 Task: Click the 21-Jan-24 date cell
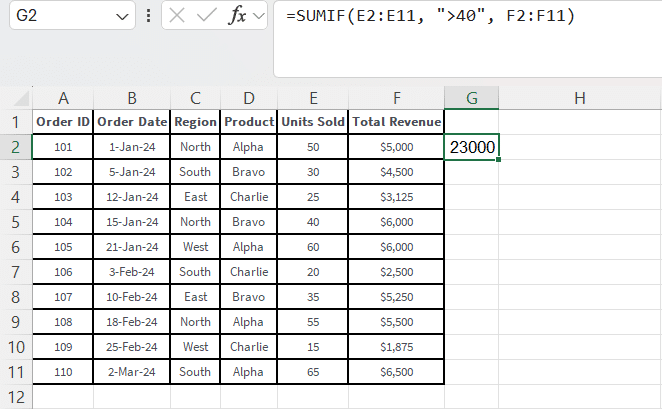[x=132, y=247]
